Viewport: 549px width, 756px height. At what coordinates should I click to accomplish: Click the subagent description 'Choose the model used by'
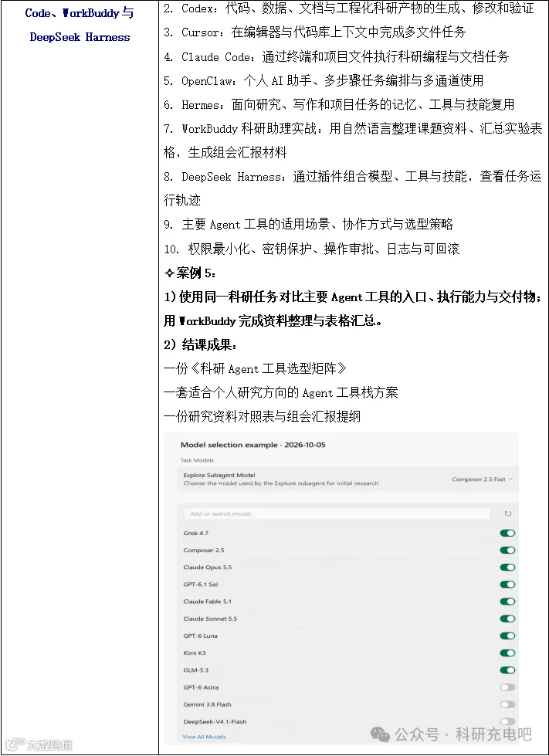[281, 483]
